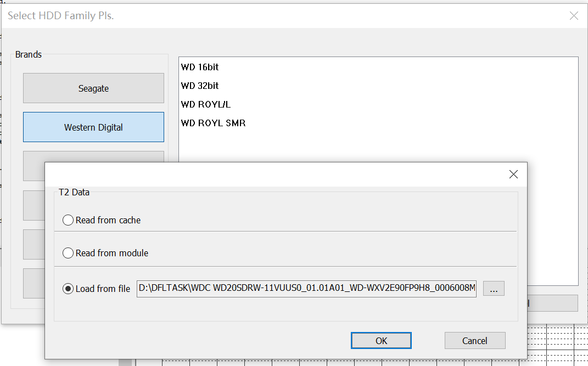Choose WD 16bit family
The width and height of the screenshot is (588, 366).
[199, 67]
